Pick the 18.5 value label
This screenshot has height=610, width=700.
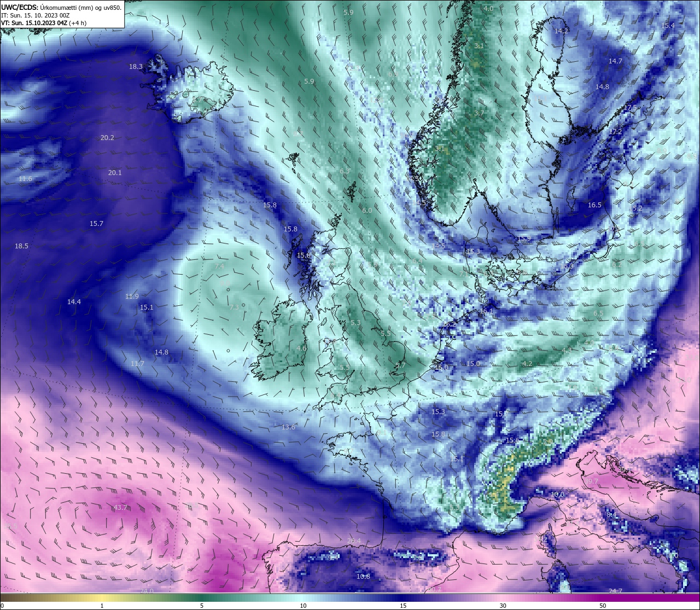(x=21, y=246)
